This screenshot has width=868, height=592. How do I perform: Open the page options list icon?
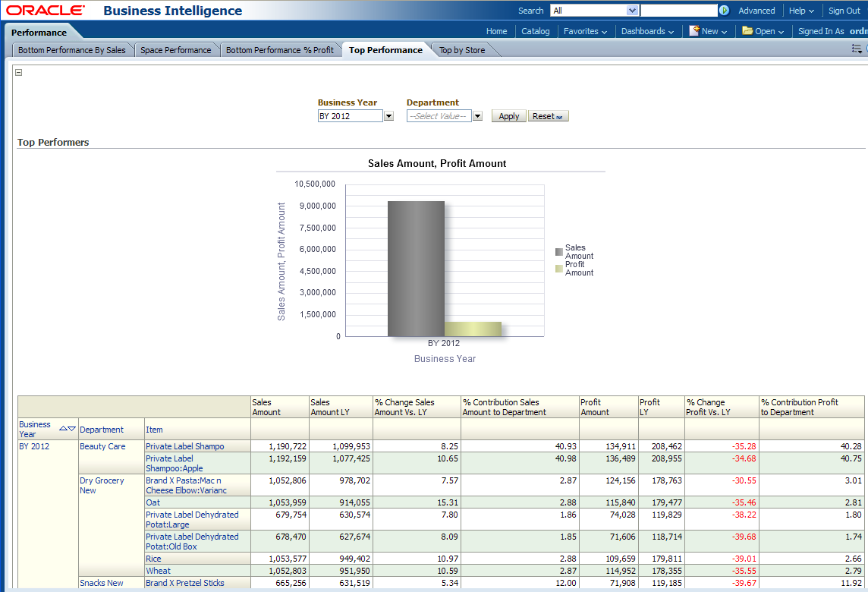click(857, 49)
